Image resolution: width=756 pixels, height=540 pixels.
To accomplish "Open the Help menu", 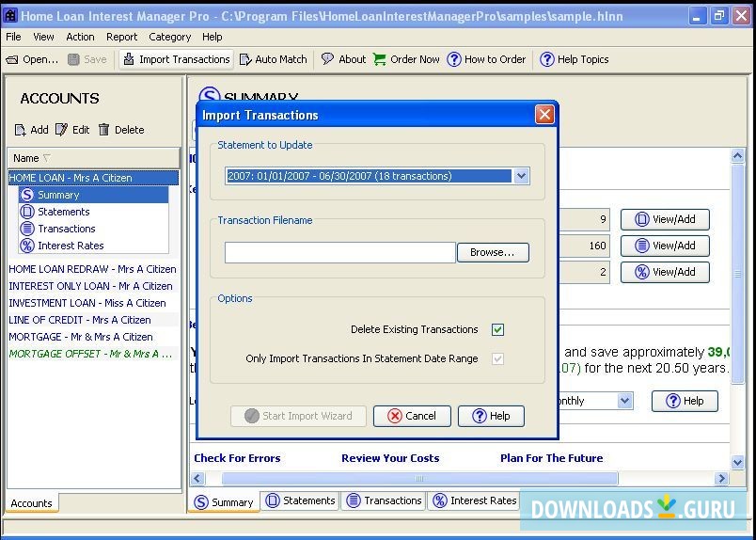I will 212,37.
